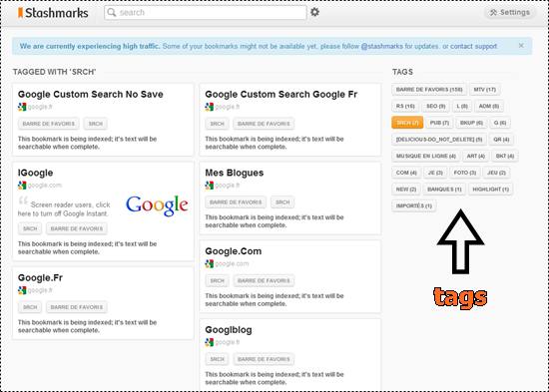The image size is (549, 392).
Task: Filter by the MTV (17) tag
Action: (485, 89)
